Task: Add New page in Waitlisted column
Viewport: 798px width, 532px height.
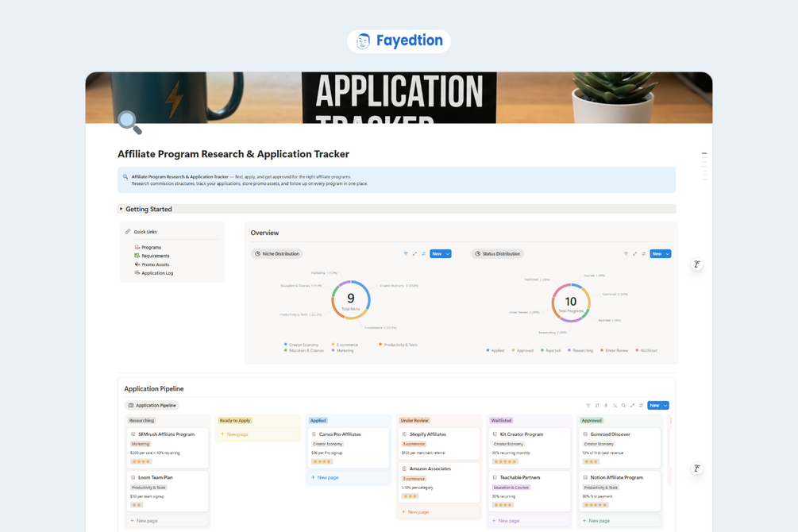Action: tap(530, 521)
